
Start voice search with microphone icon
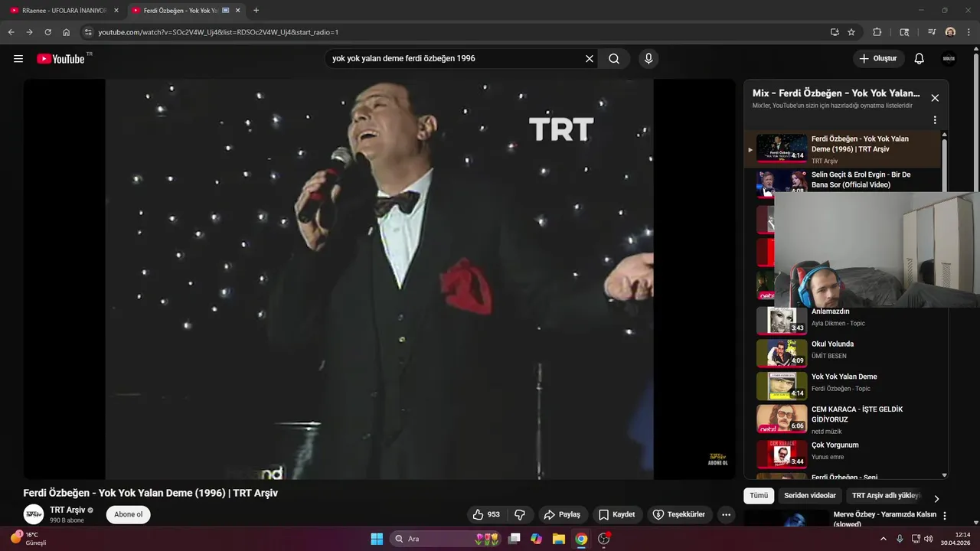(648, 59)
